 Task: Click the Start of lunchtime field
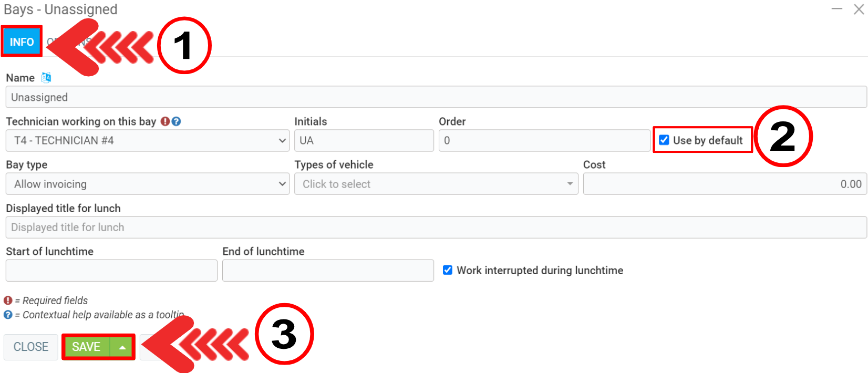coord(111,271)
